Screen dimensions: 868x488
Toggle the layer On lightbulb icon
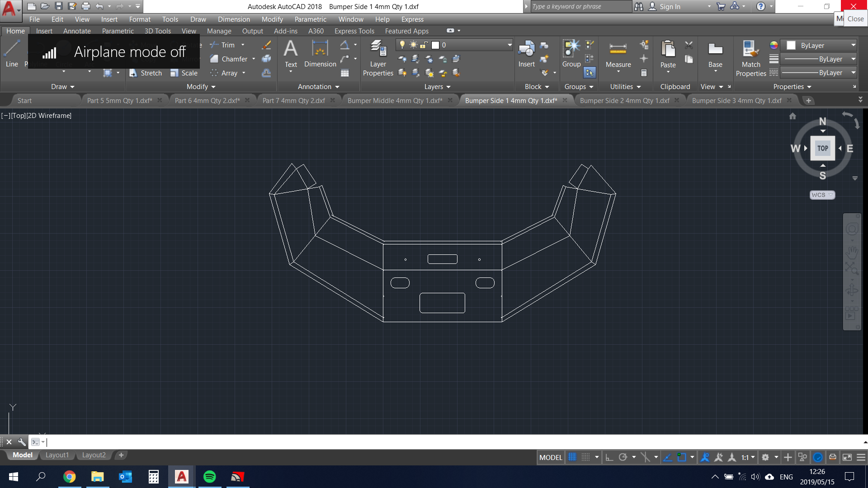point(402,45)
